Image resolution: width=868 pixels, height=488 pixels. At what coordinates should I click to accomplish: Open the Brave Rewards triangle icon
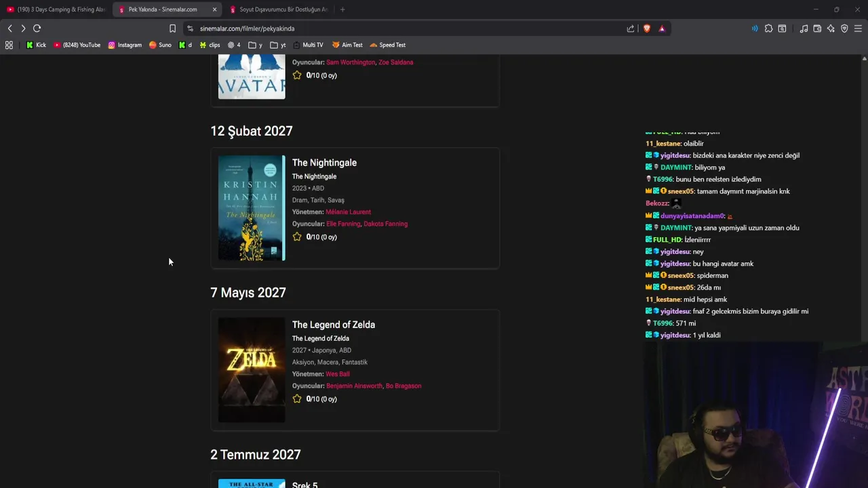pos(662,28)
